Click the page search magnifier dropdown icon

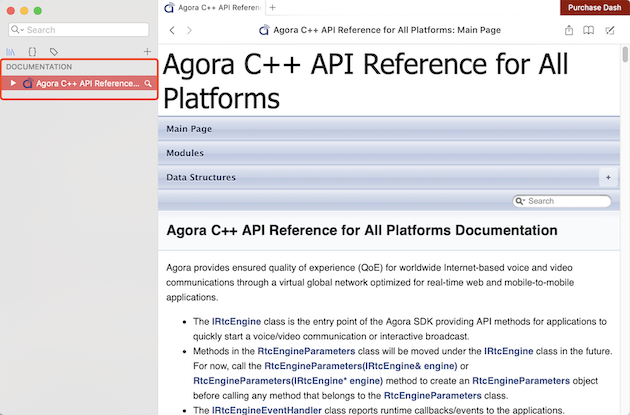pos(520,201)
